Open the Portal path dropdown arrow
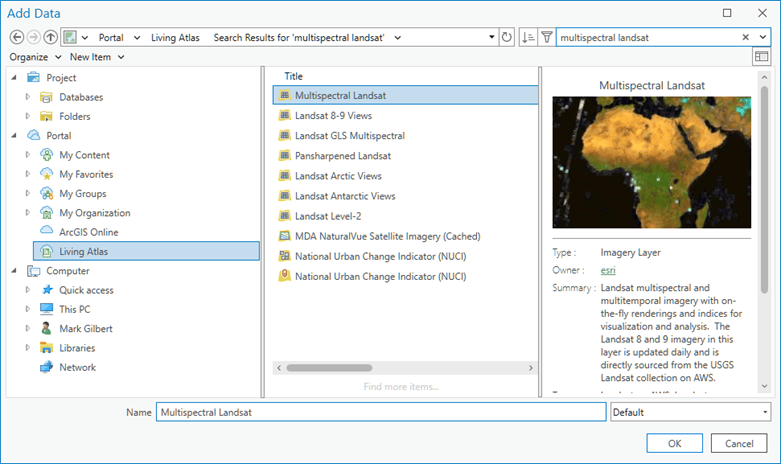This screenshot has height=464, width=781. pos(137,38)
